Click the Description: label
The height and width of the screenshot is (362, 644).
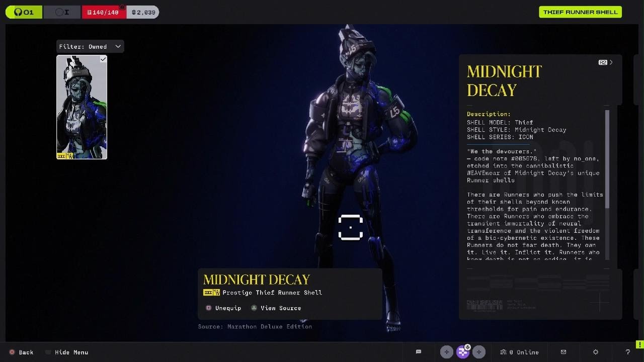[x=489, y=114]
